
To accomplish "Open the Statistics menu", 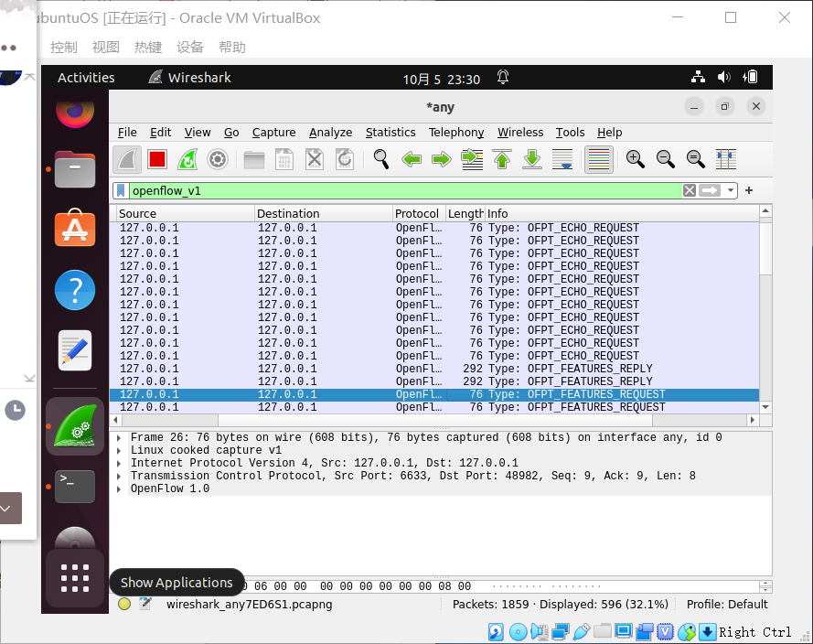I will coord(390,133).
